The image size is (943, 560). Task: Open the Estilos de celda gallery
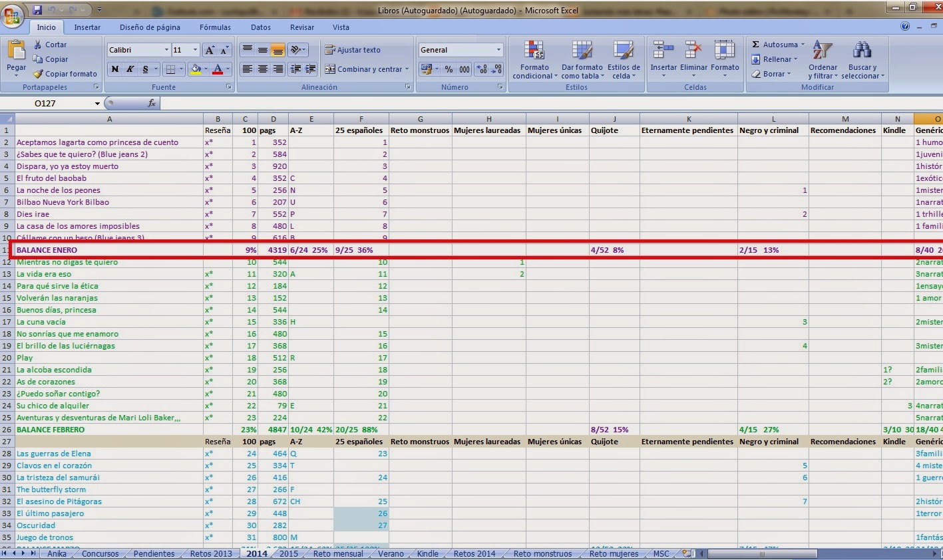pyautogui.click(x=624, y=59)
